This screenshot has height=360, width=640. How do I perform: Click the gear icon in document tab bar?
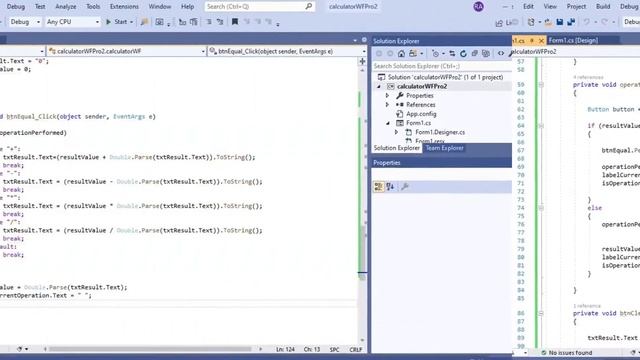pyautogui.click(x=364, y=40)
